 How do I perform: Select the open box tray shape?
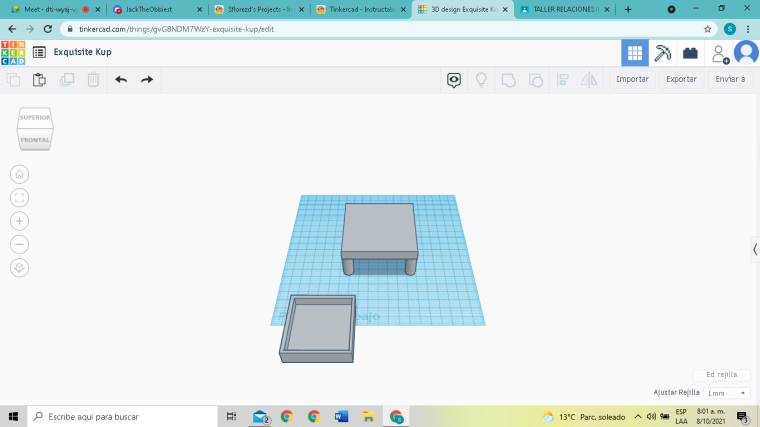tap(318, 329)
